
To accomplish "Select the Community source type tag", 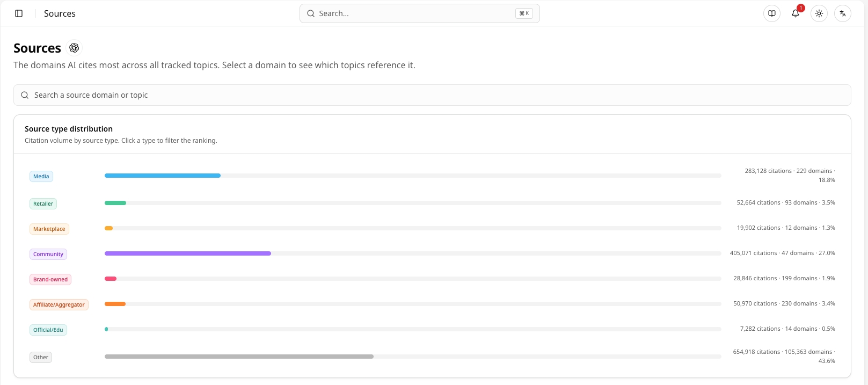I will tap(48, 254).
